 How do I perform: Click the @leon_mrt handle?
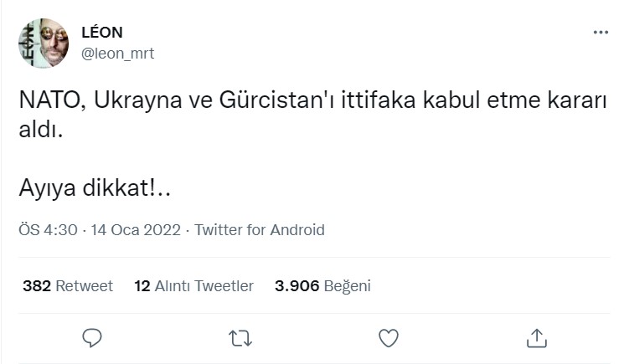click(117, 54)
